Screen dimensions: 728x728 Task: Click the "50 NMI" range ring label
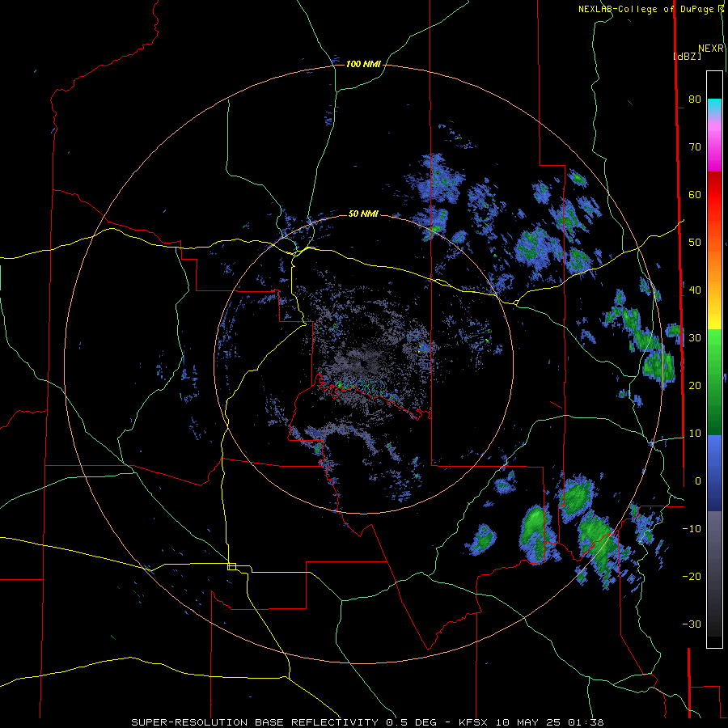point(363,214)
